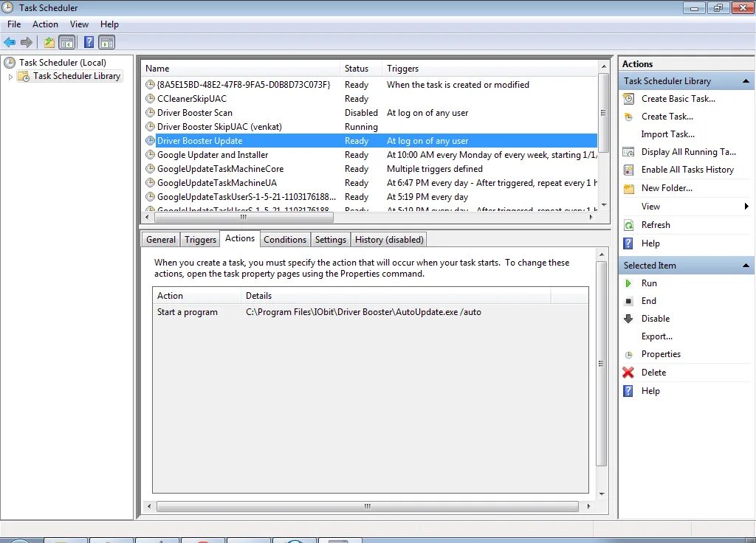Click the Export... action link
This screenshot has height=543, width=756.
(656, 336)
